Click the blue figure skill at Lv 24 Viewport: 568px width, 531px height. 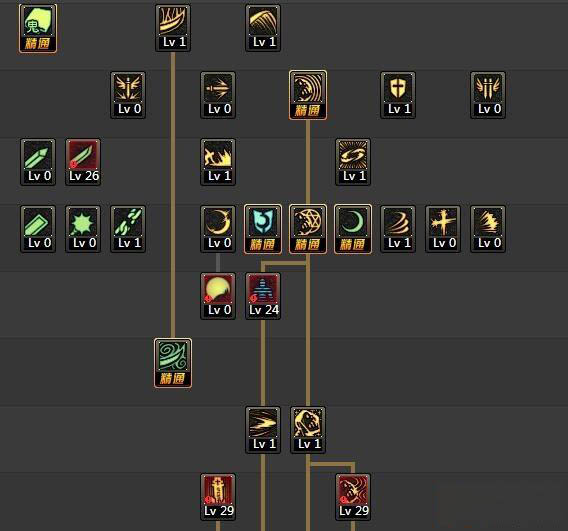[x=263, y=296]
